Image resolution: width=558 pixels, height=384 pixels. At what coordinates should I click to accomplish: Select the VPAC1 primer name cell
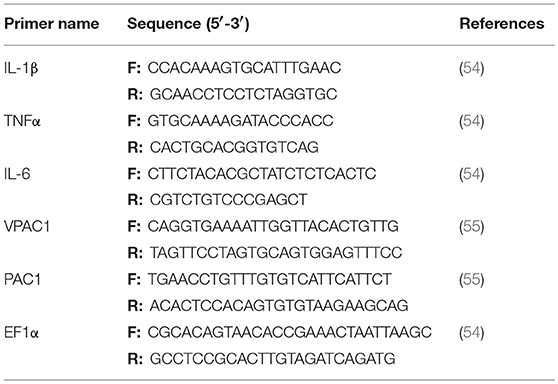pyautogui.click(x=27, y=227)
